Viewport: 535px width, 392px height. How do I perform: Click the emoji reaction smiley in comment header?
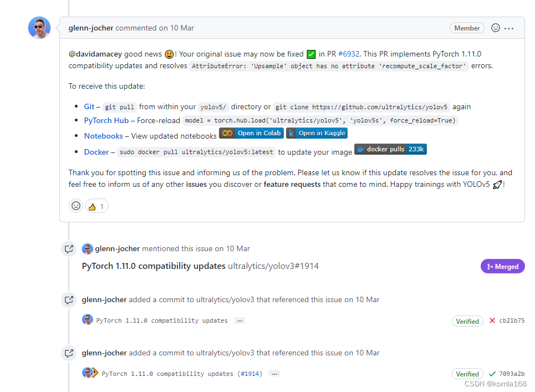tap(496, 28)
